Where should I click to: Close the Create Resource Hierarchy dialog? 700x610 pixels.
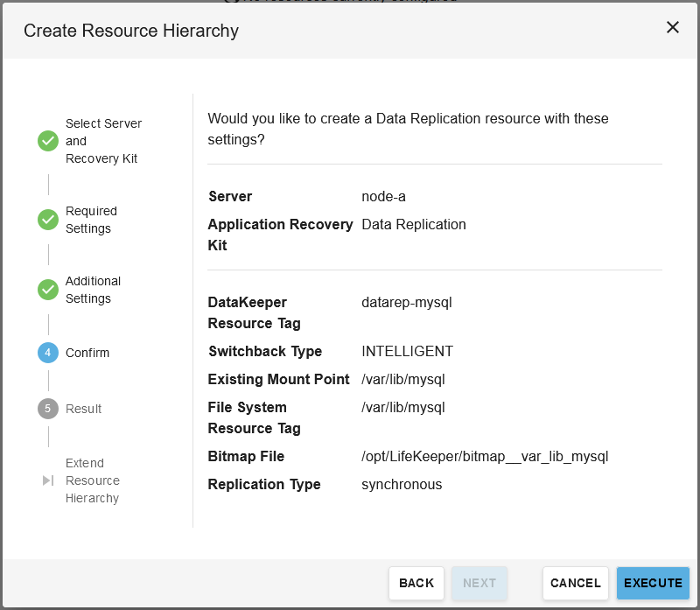673,27
